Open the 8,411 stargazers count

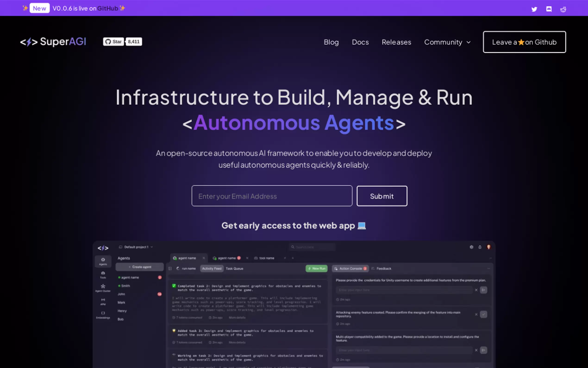point(134,42)
